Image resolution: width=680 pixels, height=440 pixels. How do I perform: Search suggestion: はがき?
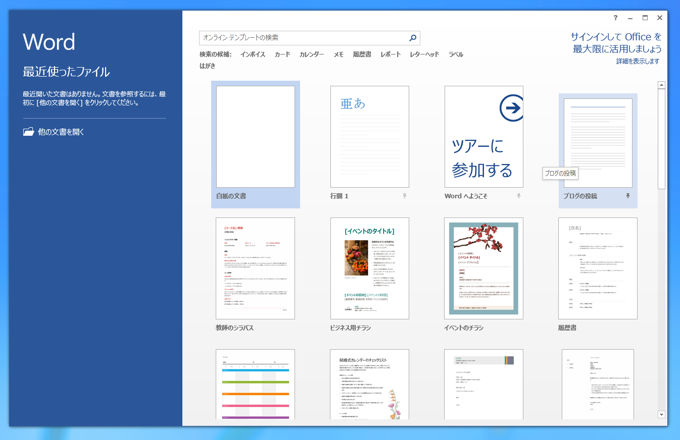click(x=207, y=66)
